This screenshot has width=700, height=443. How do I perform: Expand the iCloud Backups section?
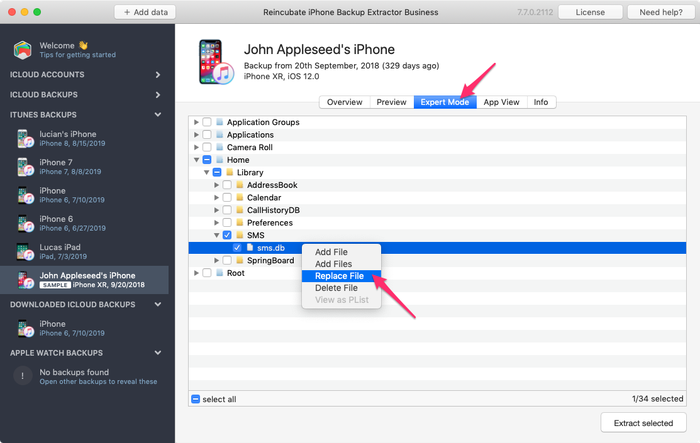click(x=158, y=95)
